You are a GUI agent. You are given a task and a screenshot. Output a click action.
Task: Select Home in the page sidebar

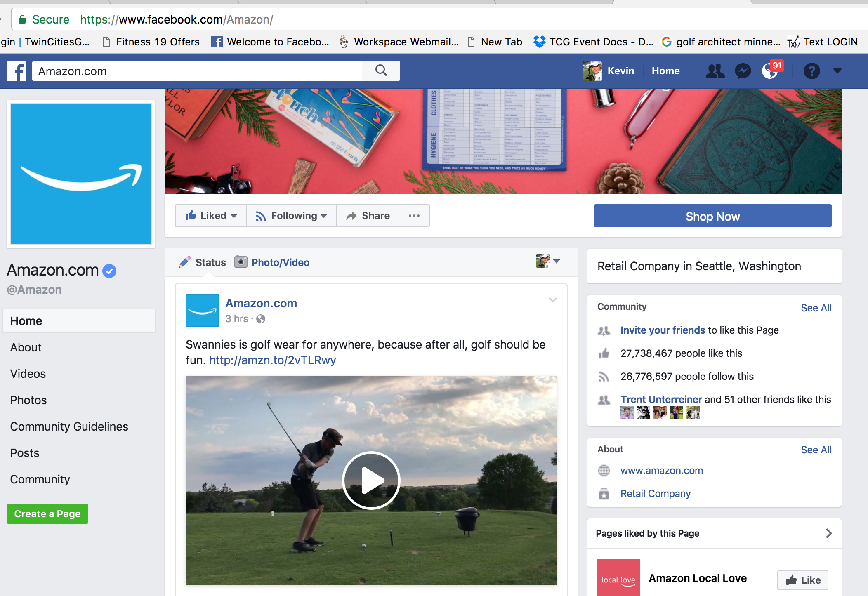click(79, 321)
